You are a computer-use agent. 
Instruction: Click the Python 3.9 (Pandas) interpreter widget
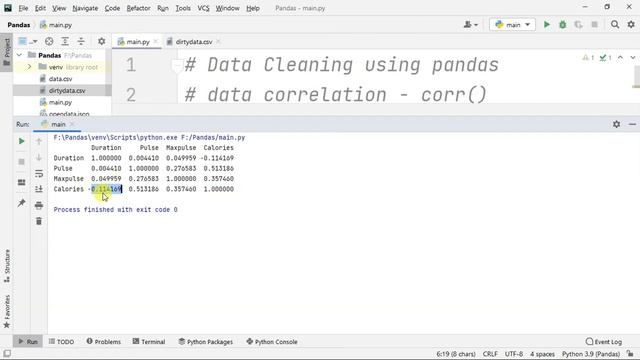click(x=591, y=354)
